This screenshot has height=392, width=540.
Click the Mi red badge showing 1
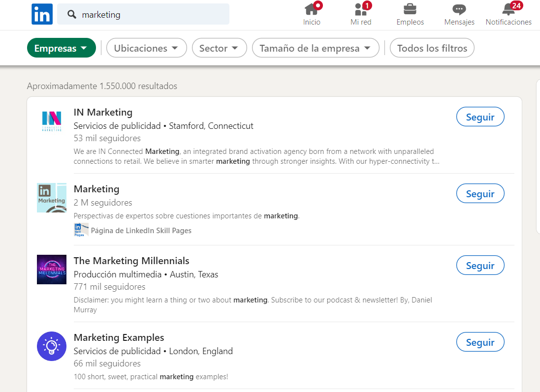tap(367, 5)
